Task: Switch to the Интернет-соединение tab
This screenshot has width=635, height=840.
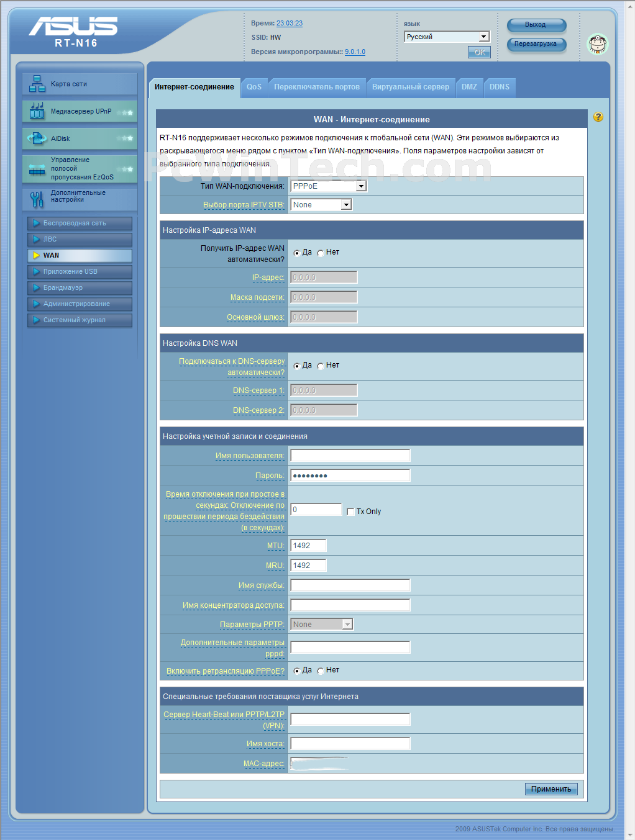Action: 194,87
